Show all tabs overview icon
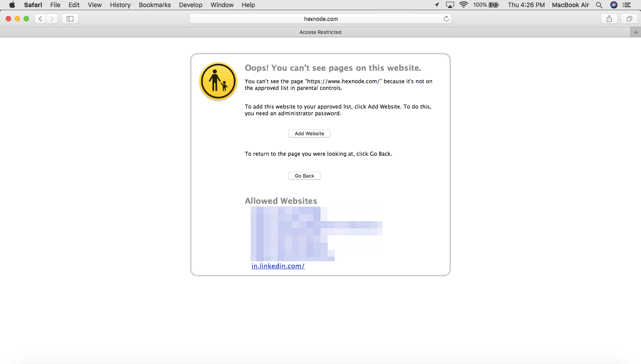Screen dimensions: 641x364 (629, 19)
